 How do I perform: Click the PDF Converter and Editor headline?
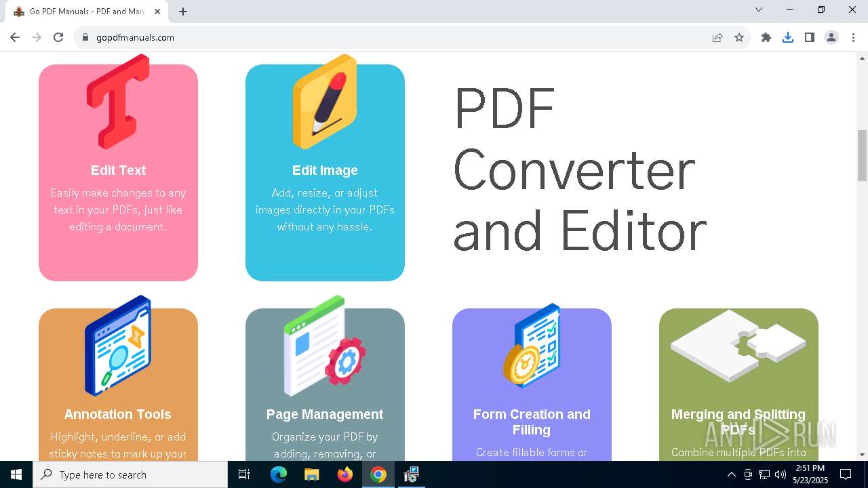tap(580, 169)
